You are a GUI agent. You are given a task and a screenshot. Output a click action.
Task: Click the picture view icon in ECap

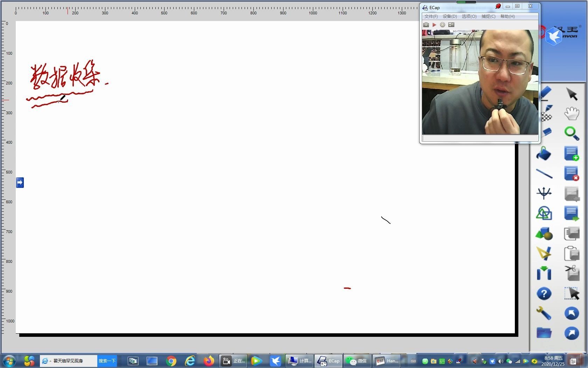pyautogui.click(x=451, y=25)
